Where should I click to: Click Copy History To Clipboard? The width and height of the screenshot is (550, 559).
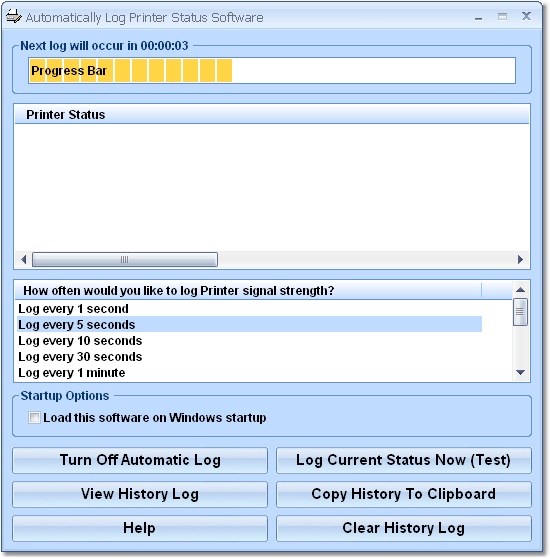coord(403,494)
